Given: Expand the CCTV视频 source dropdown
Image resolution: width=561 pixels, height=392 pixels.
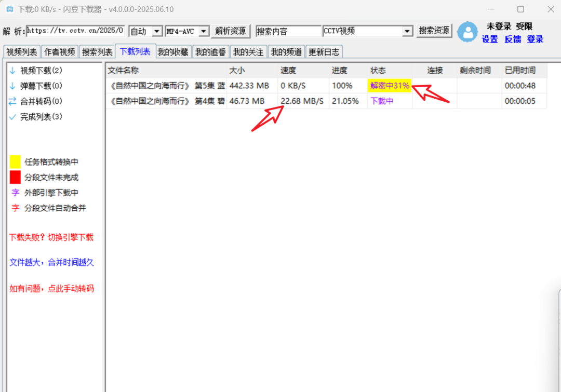Looking at the screenshot, I should click(407, 32).
